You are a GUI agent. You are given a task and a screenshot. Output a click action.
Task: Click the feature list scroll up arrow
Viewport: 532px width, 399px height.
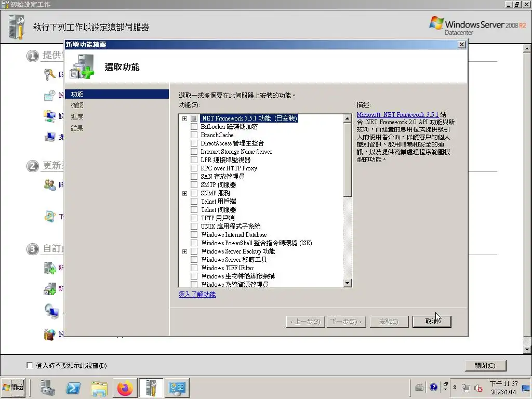pyautogui.click(x=347, y=118)
